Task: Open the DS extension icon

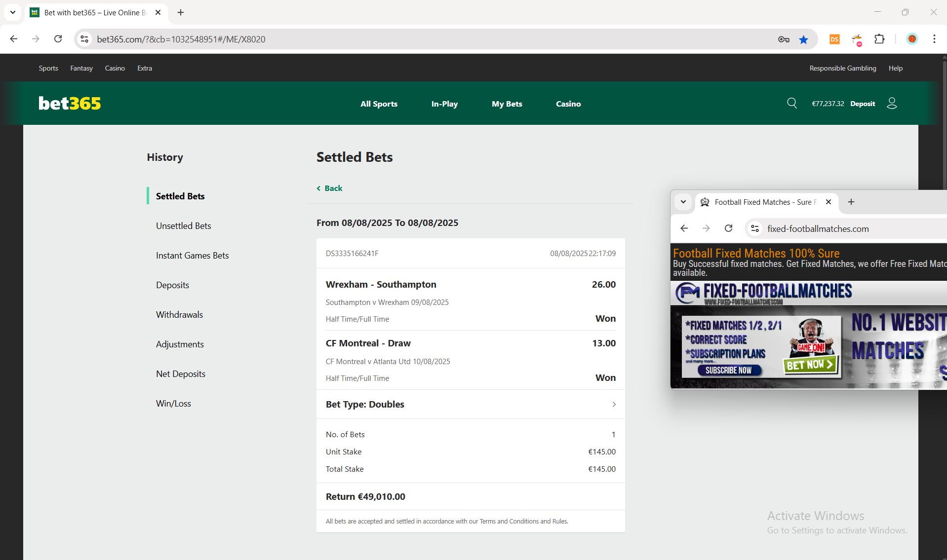Action: coord(834,39)
